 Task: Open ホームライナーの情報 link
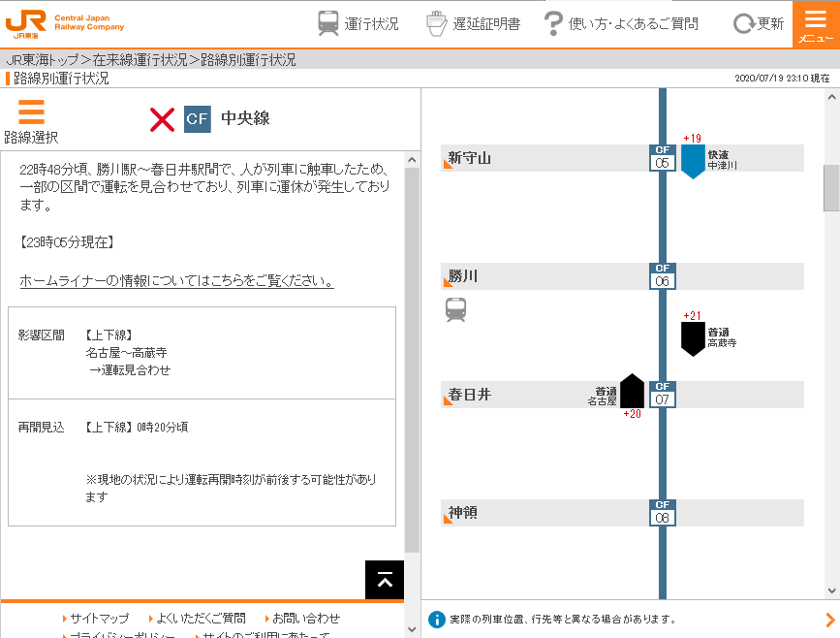(176, 280)
